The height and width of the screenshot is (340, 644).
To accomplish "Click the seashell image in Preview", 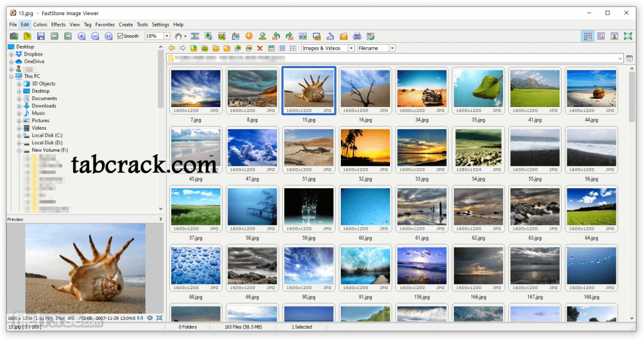I will [x=86, y=268].
